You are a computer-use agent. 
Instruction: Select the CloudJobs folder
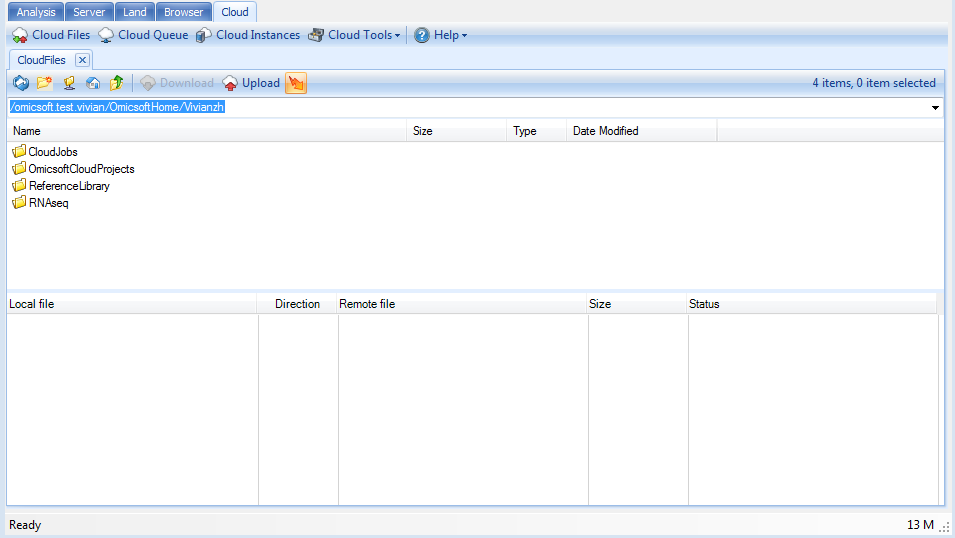point(53,152)
